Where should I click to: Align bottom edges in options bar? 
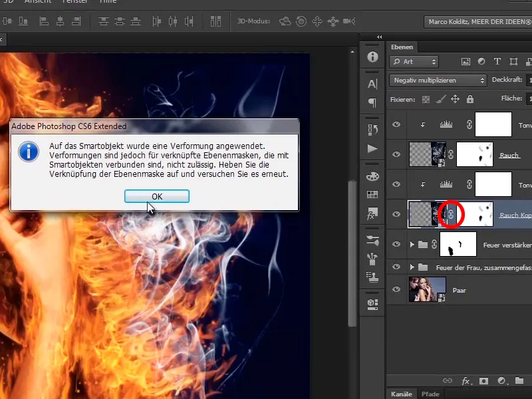(x=23, y=21)
